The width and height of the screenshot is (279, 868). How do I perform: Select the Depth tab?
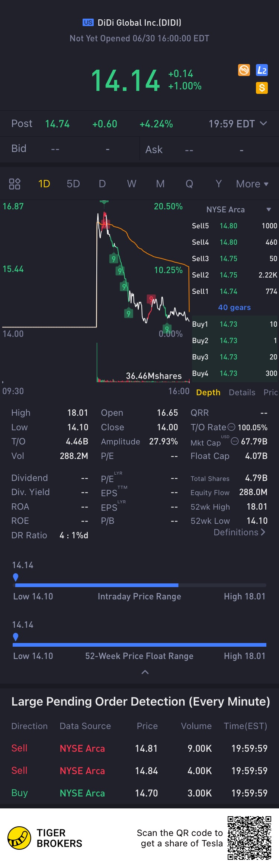click(208, 392)
